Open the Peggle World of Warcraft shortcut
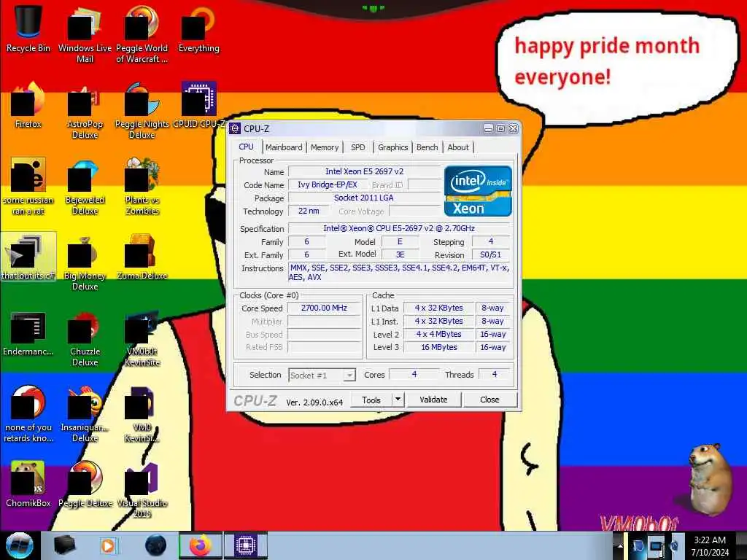Viewport: 747px width, 560px height. point(142,34)
